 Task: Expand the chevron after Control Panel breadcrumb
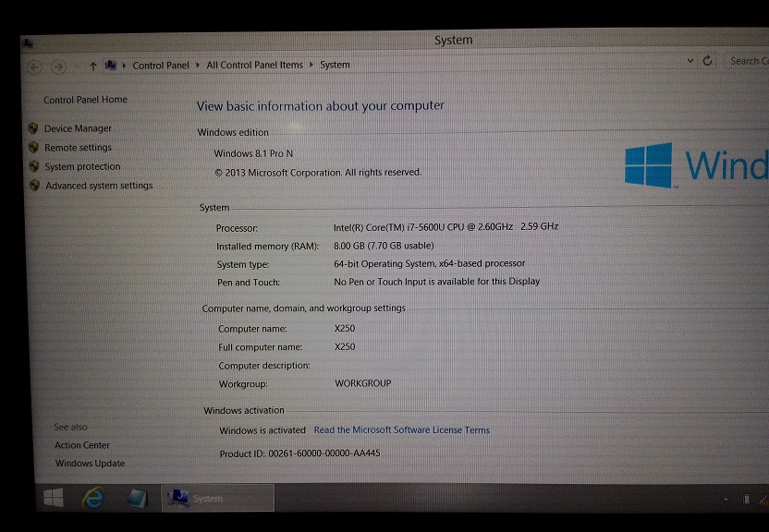click(x=198, y=66)
